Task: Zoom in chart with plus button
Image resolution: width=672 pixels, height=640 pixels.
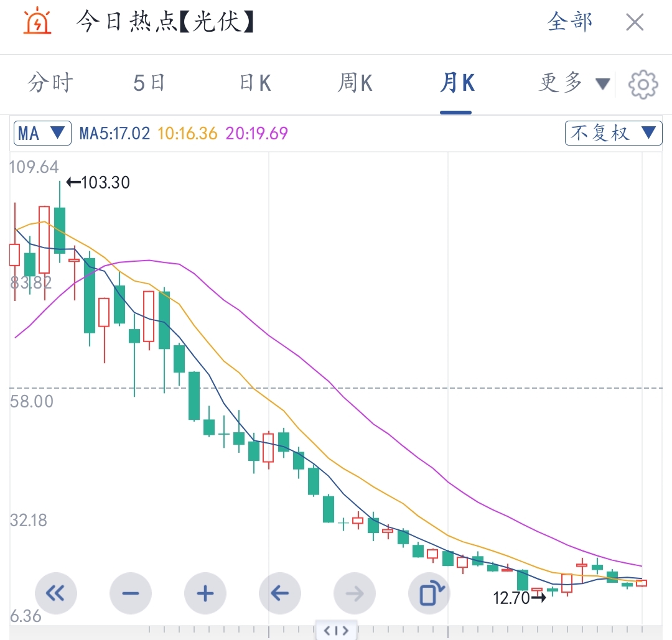Action: click(205, 593)
